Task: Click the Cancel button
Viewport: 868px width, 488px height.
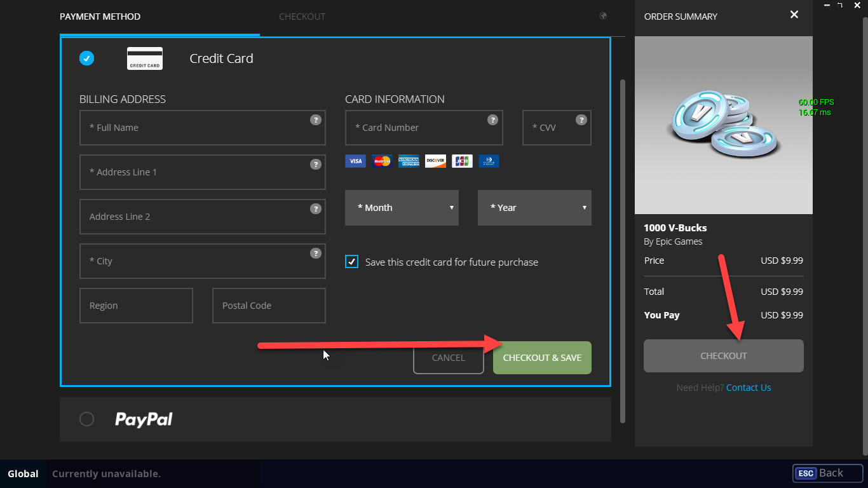Action: point(448,358)
